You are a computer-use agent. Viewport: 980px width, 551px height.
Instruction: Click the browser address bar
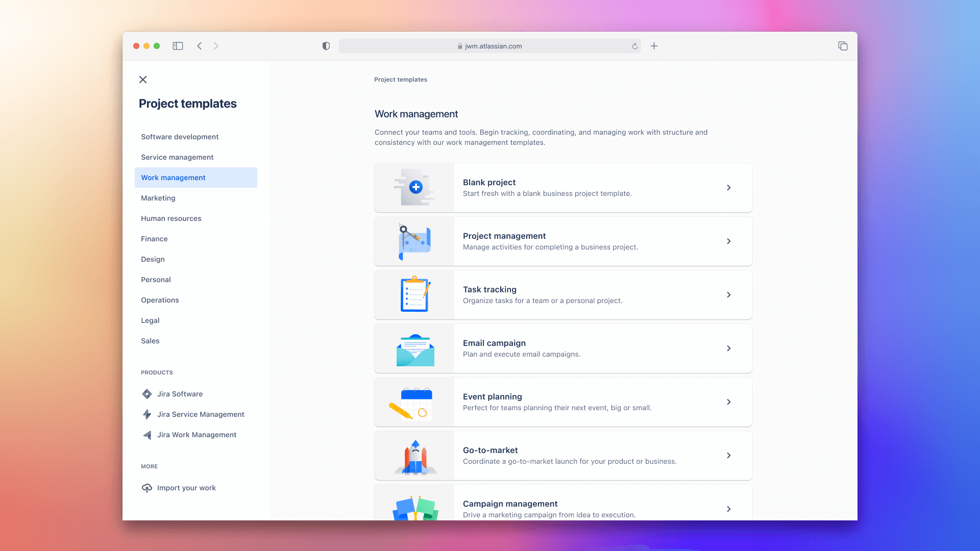coord(490,46)
